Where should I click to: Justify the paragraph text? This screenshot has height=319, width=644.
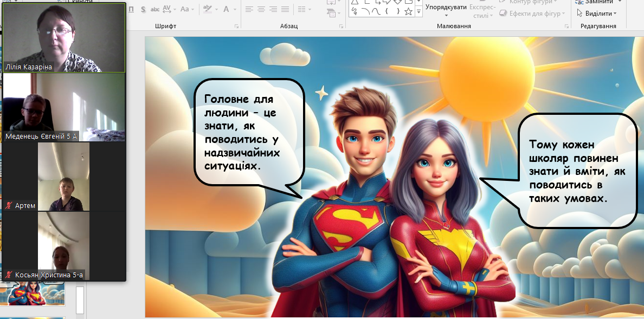[x=285, y=9]
